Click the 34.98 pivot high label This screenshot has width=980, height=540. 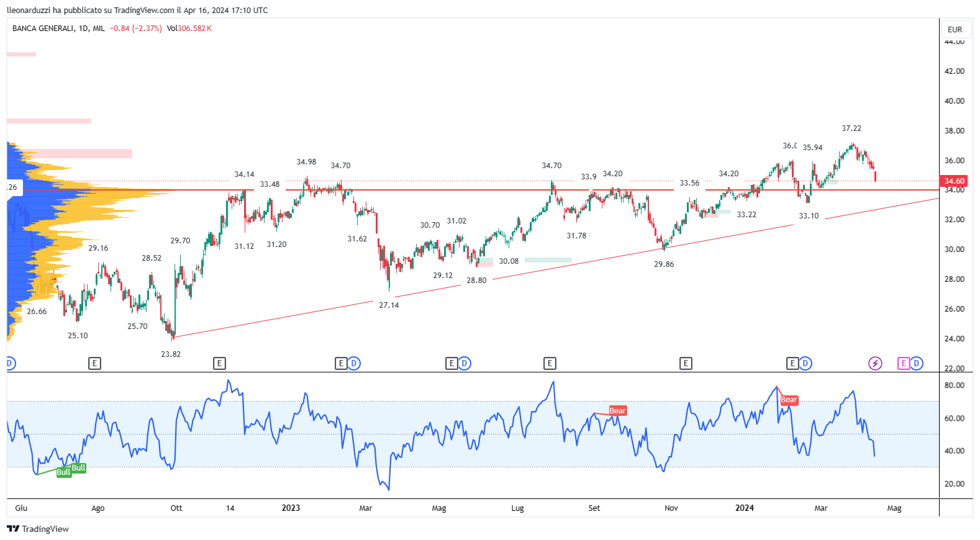pos(306,162)
